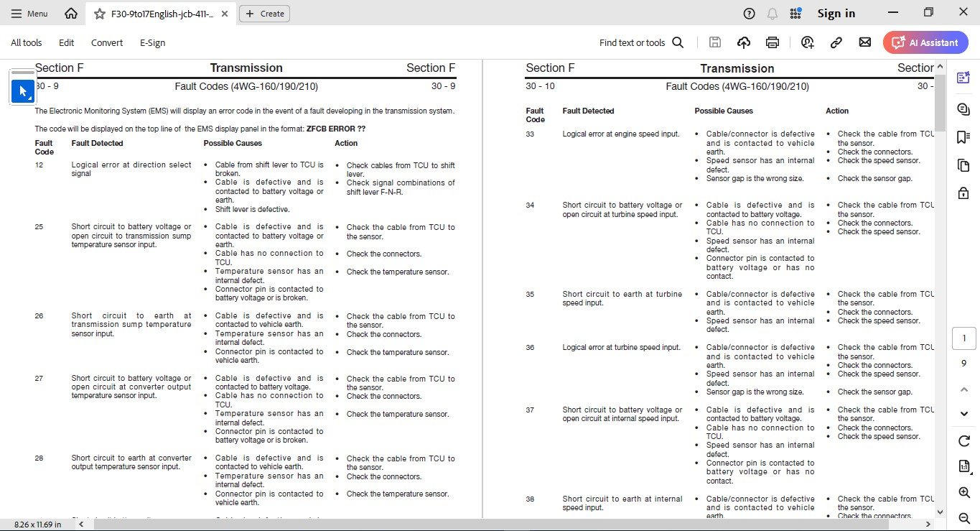Click left page 'Fault Detected' column header
This screenshot has height=531, width=980.
[x=98, y=144]
